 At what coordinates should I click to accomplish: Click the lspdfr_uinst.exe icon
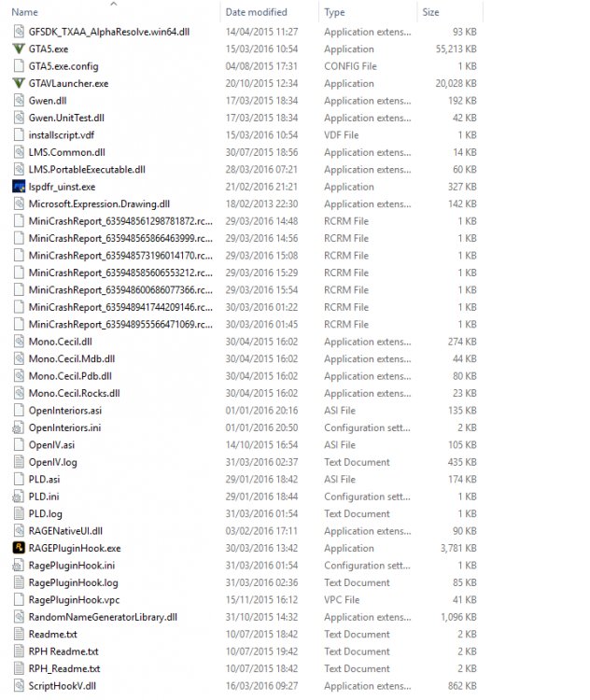coord(19,186)
